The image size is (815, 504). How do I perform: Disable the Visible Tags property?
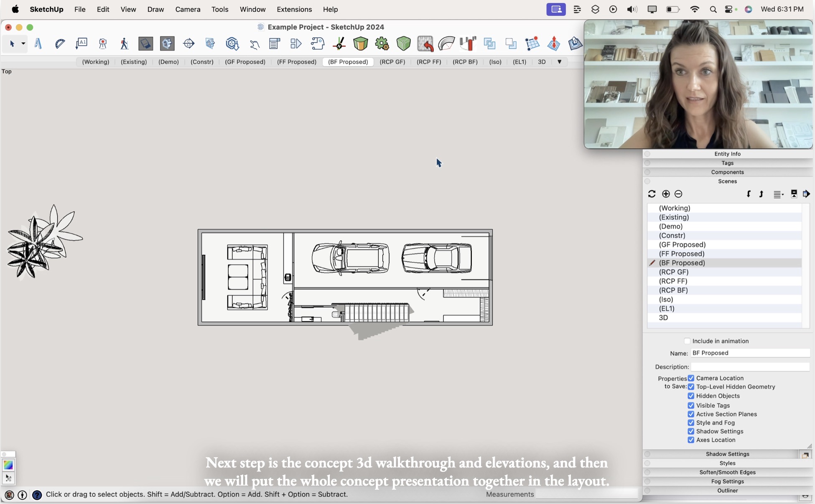(x=691, y=405)
